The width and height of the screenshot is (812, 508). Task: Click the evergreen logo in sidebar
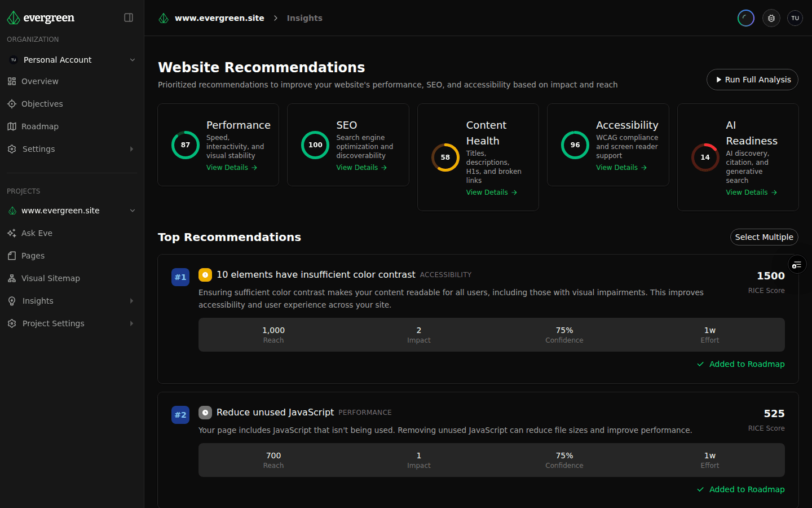click(41, 18)
